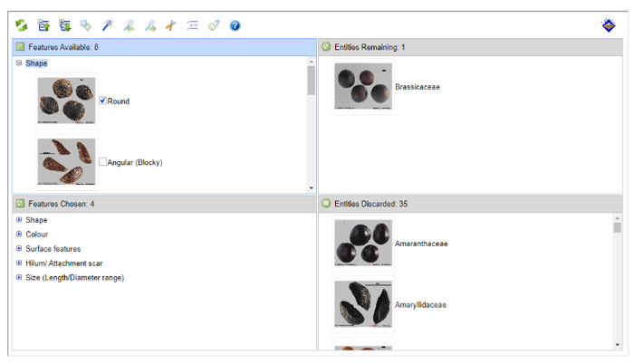This screenshot has height=364, width=634.
Task: Click the Round seeds thumbnail image
Action: tap(66, 101)
